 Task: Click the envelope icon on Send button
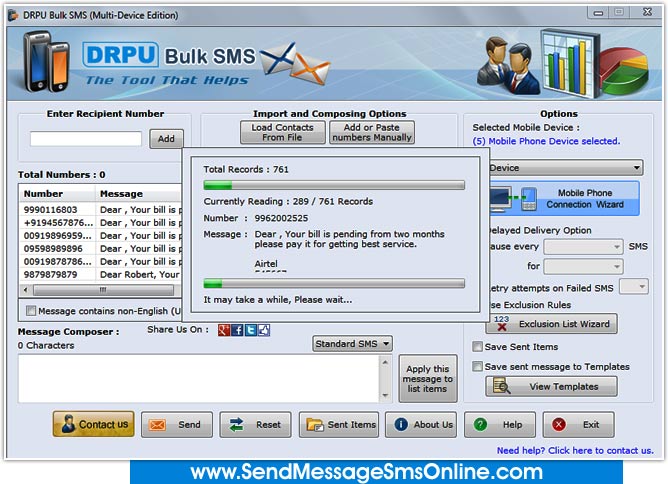tap(157, 425)
